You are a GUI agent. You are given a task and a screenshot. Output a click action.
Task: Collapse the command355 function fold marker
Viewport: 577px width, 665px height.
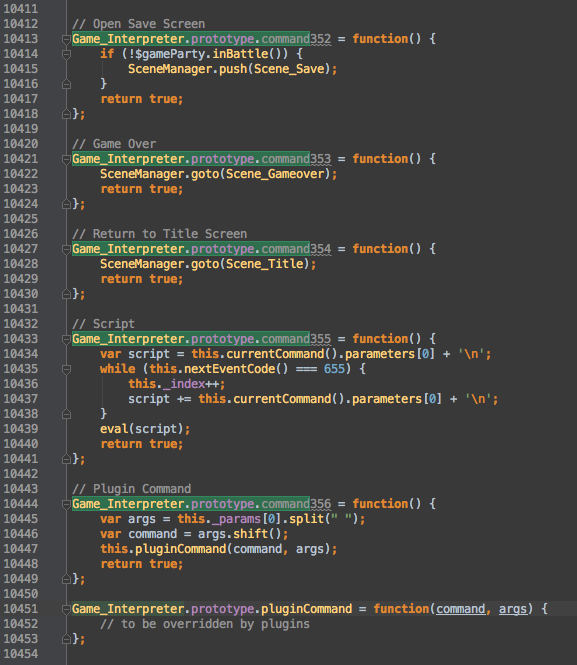click(66, 339)
